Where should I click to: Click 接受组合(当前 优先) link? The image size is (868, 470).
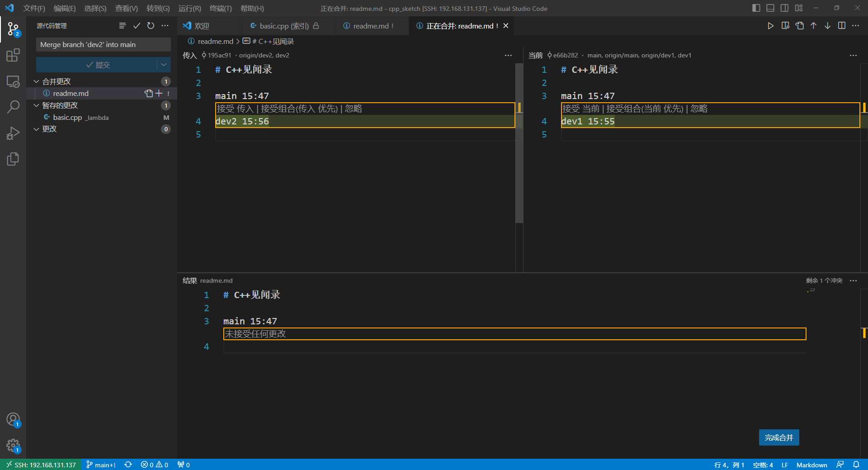click(x=645, y=109)
